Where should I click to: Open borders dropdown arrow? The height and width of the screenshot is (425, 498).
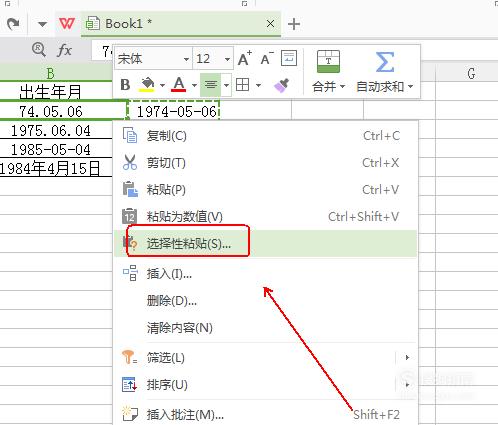(258, 85)
